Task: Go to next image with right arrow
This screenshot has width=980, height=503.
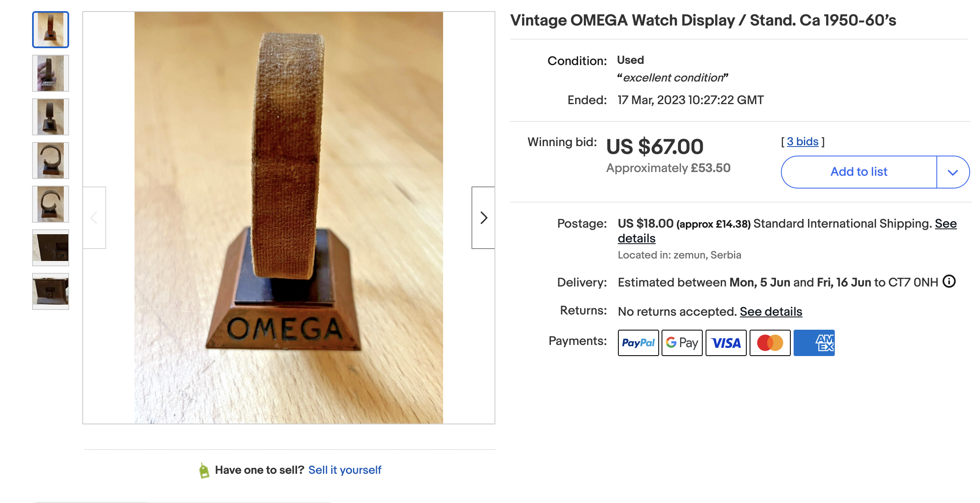Action: [x=483, y=218]
